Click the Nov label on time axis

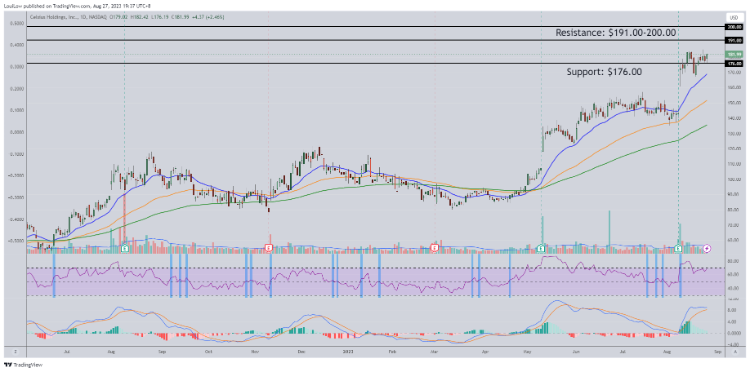click(x=255, y=351)
